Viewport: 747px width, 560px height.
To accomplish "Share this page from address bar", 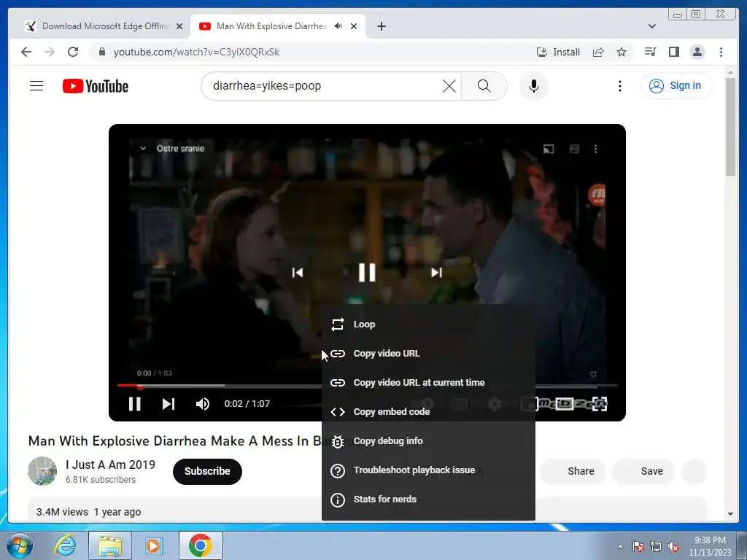I will [598, 52].
